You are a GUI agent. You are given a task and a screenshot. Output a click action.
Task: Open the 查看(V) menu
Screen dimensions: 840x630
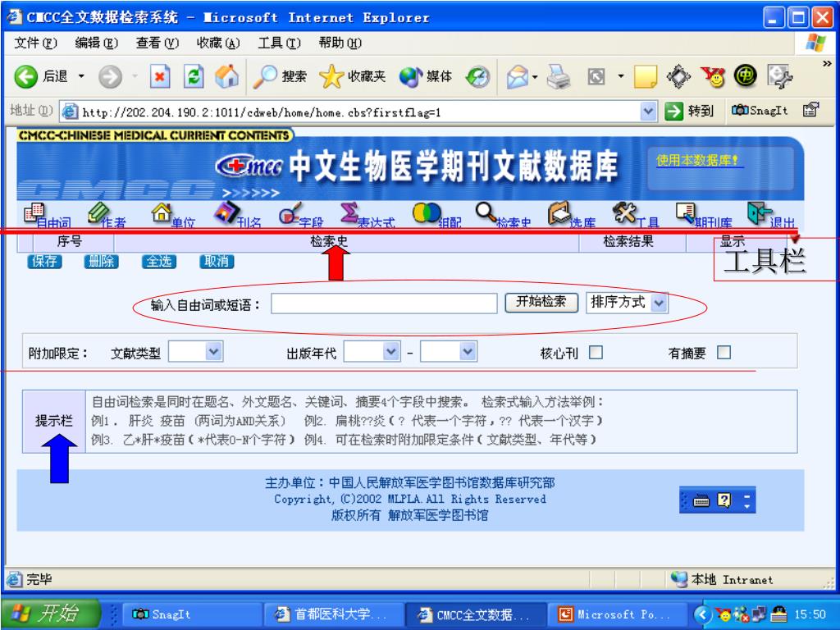tap(157, 43)
